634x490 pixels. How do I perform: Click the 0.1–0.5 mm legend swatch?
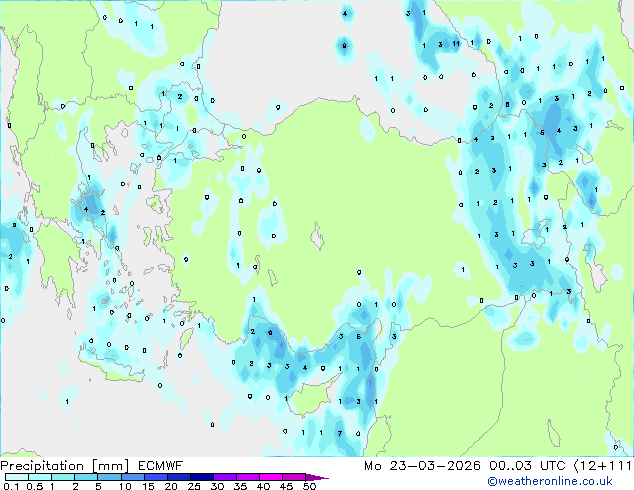tap(17, 477)
